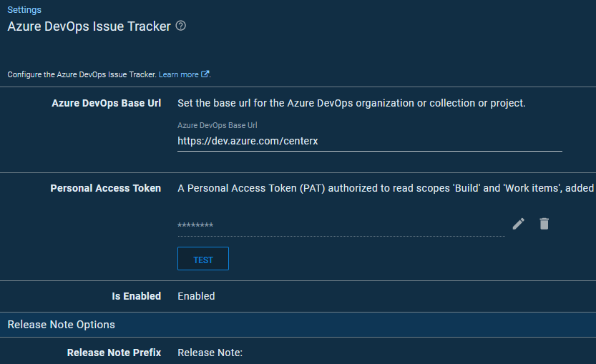Click the Azure DevOps Issue Tracker title
This screenshot has width=596, height=364.
click(89, 26)
